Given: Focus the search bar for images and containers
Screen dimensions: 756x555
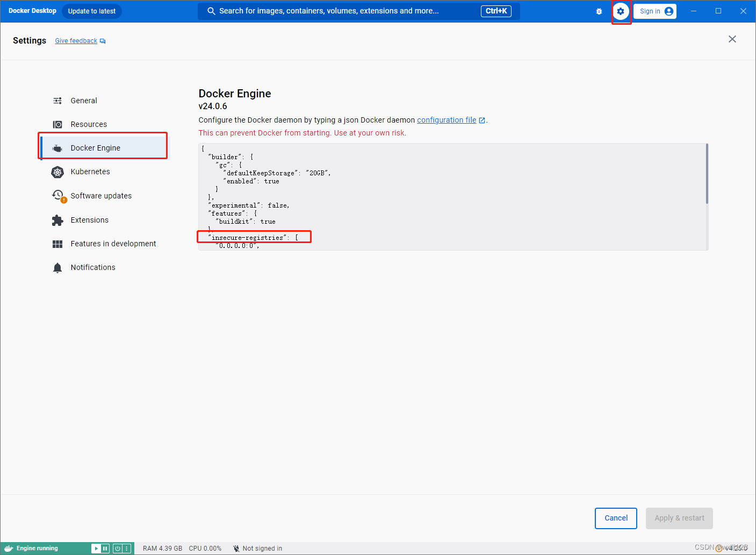Looking at the screenshot, I should [358, 11].
